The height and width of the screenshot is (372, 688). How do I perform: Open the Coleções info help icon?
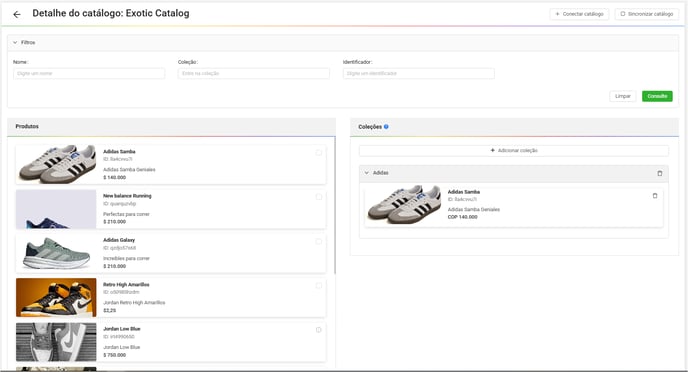(x=386, y=126)
